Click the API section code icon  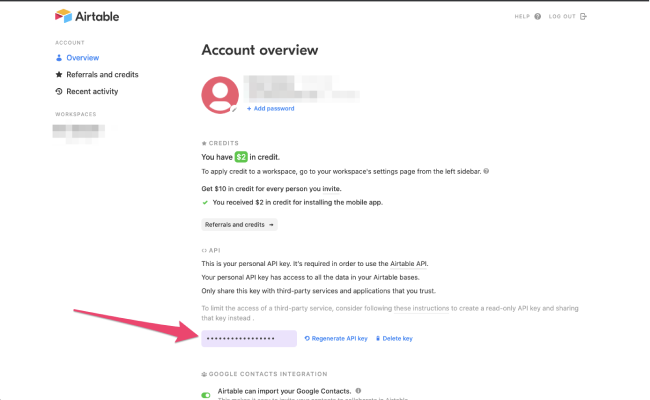point(204,250)
